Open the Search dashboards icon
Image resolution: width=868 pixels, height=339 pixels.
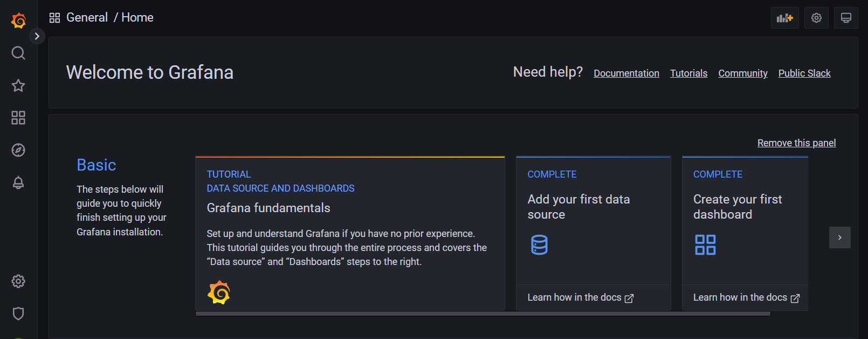[x=18, y=53]
